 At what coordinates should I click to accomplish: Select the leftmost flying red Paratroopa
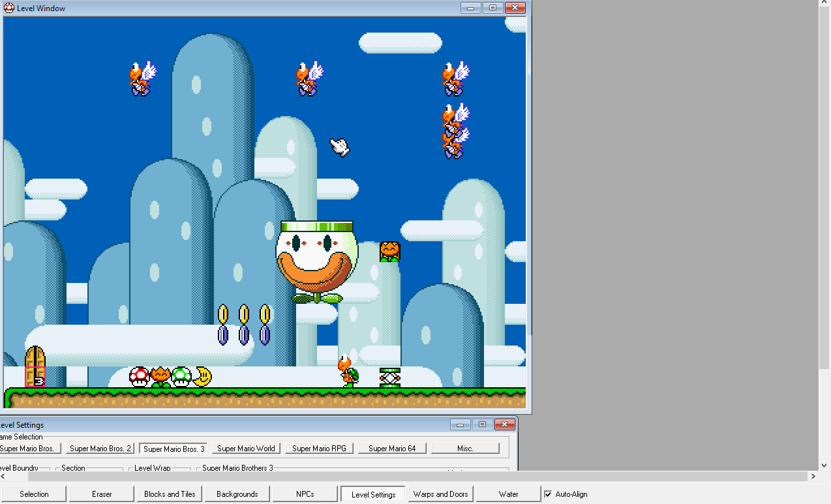point(142,79)
